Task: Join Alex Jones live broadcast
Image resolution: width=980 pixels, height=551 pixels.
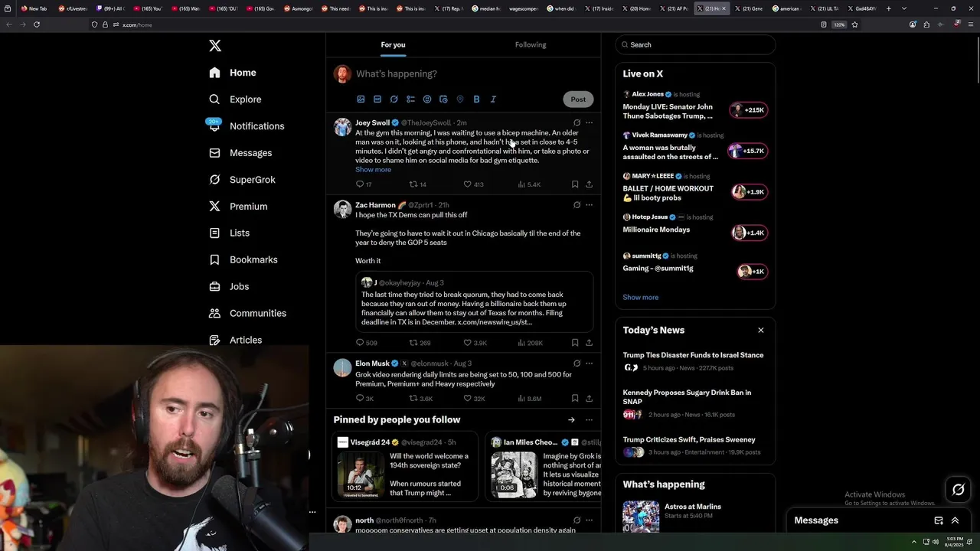Action: [x=695, y=106]
